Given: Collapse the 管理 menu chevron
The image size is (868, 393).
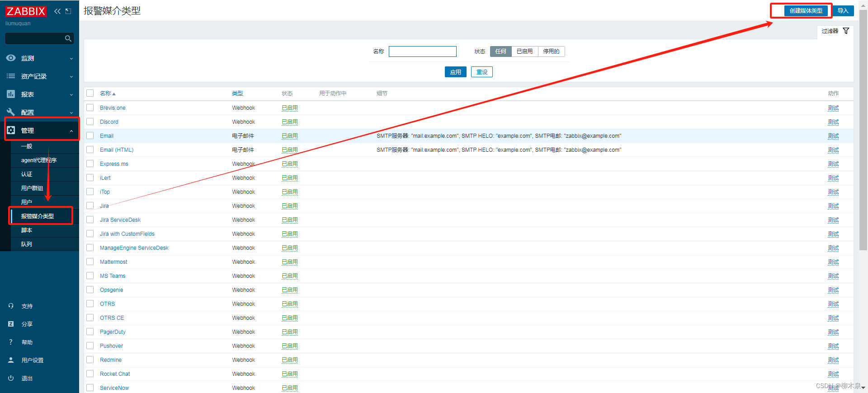Looking at the screenshot, I should (x=71, y=131).
